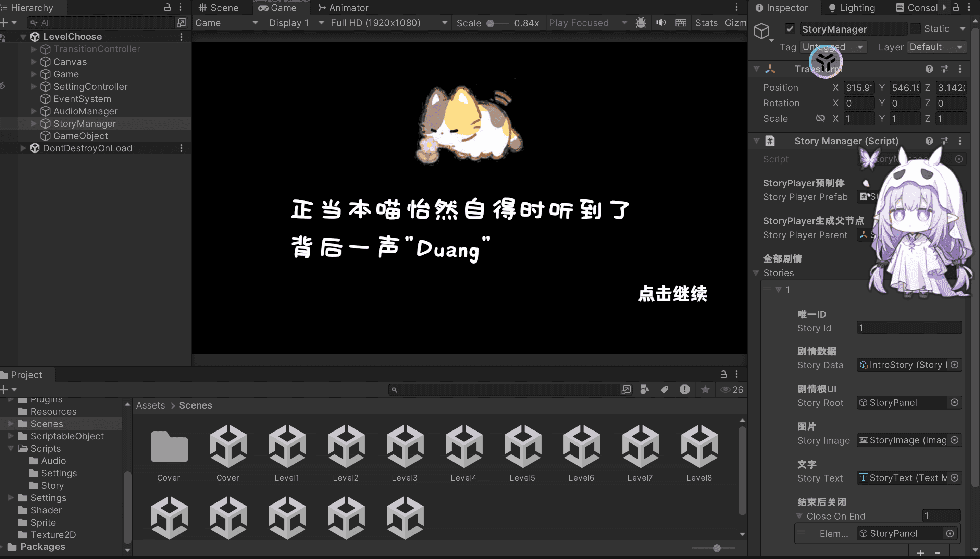Open Story Manager script kebab menu
Image resolution: width=980 pixels, height=559 pixels.
coord(960,141)
